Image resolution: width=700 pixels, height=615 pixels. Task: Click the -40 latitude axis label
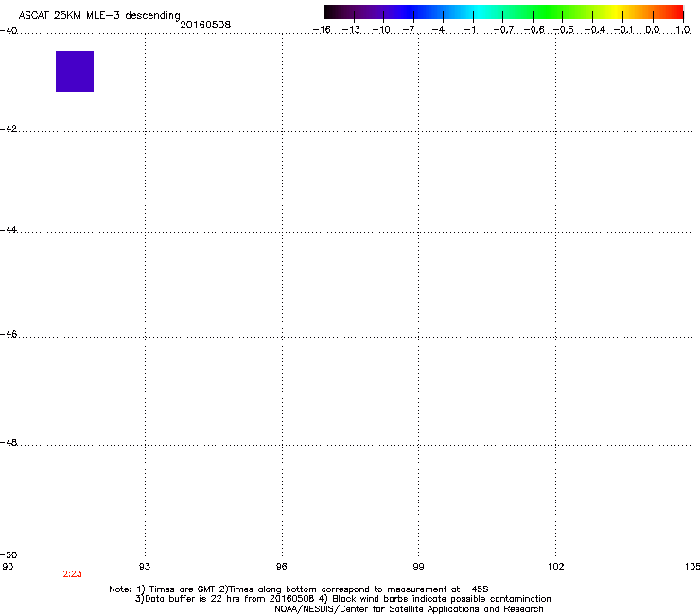point(9,31)
